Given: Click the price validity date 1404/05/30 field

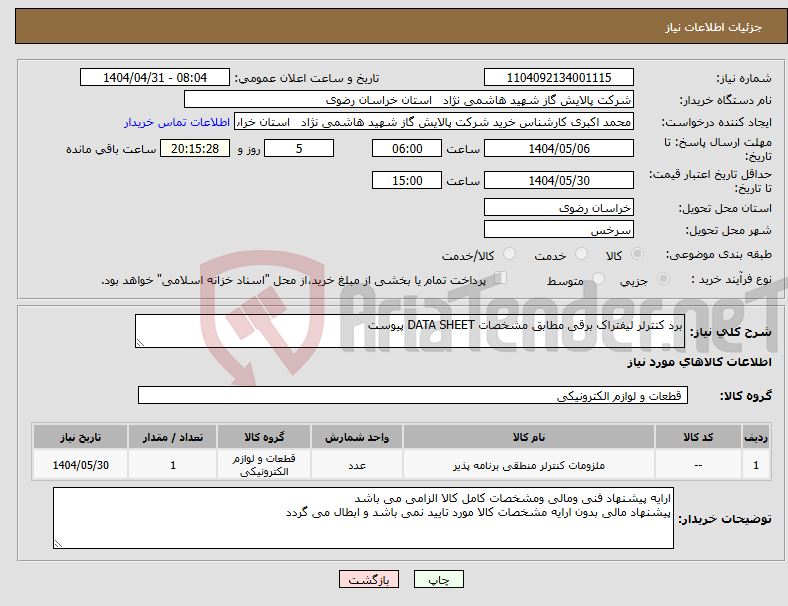Looking at the screenshot, I should pyautogui.click(x=558, y=180).
